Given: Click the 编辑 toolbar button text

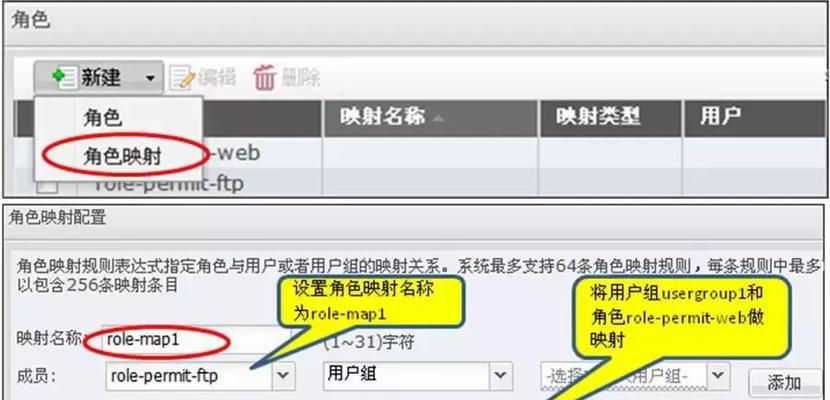Looking at the screenshot, I should click(x=217, y=77).
